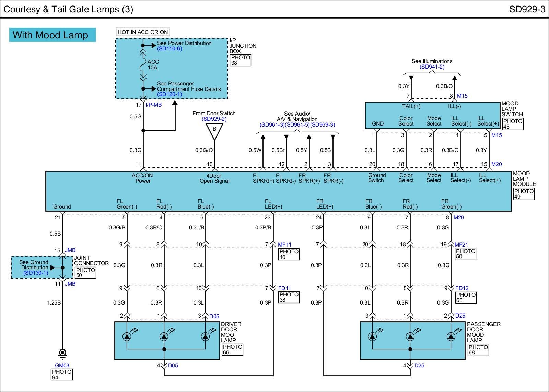
Task: Open PHOTO 49 for Mood Lamp Module
Action: pyautogui.click(x=524, y=194)
